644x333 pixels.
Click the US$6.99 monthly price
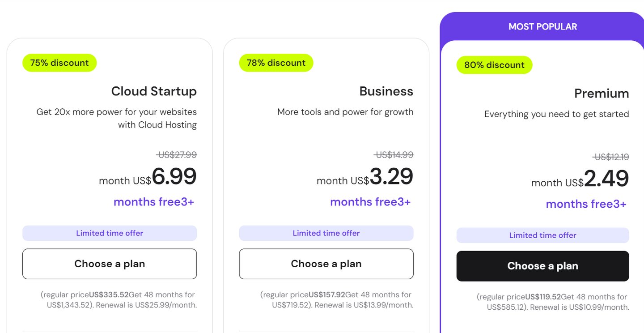(174, 177)
